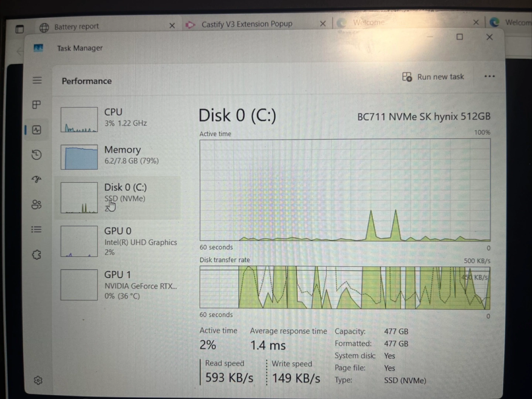Click the Performance page heading
The width and height of the screenshot is (532, 399).
[x=86, y=81]
